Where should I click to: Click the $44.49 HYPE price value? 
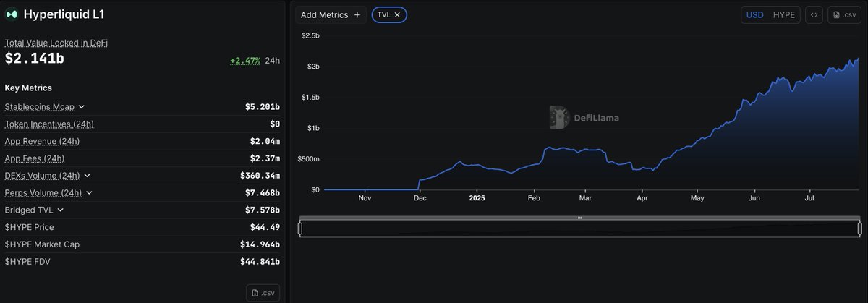265,227
